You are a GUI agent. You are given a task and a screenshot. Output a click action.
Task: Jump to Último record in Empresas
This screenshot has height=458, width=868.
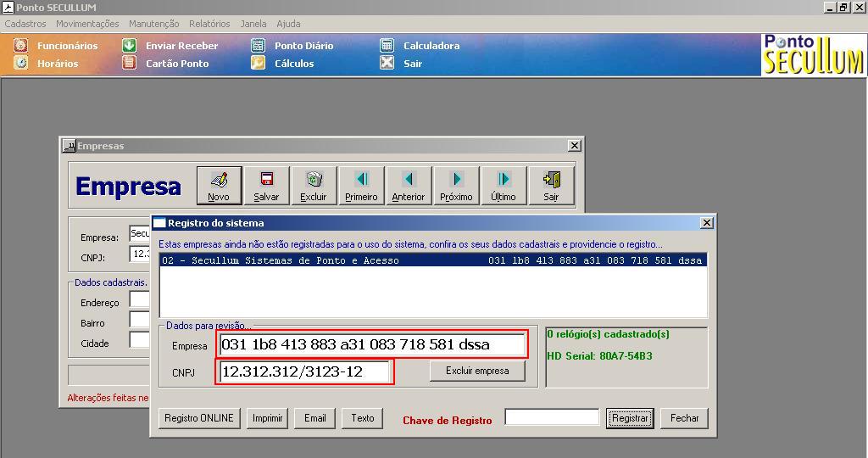(504, 186)
